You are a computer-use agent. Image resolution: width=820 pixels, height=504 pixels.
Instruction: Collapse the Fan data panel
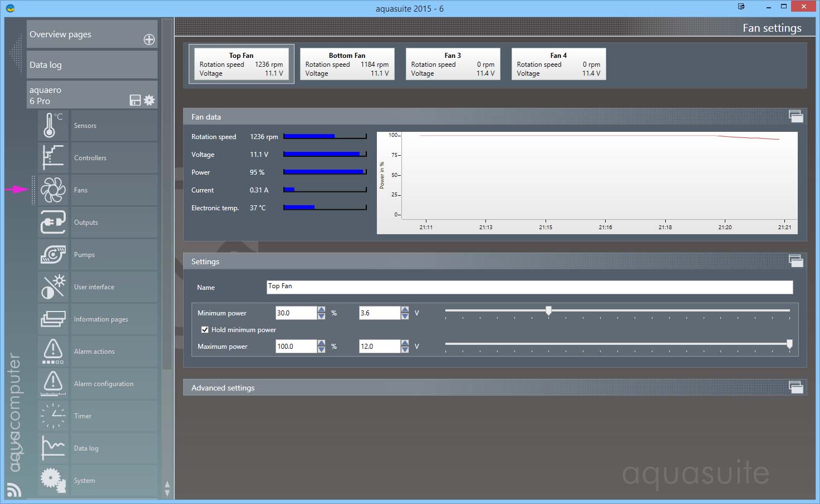796,116
